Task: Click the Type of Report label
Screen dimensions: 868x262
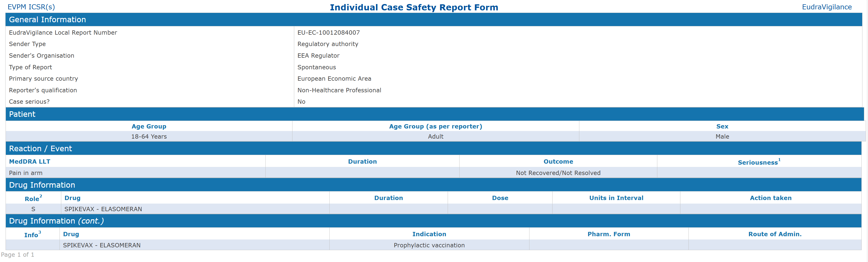Action: pyautogui.click(x=30, y=67)
